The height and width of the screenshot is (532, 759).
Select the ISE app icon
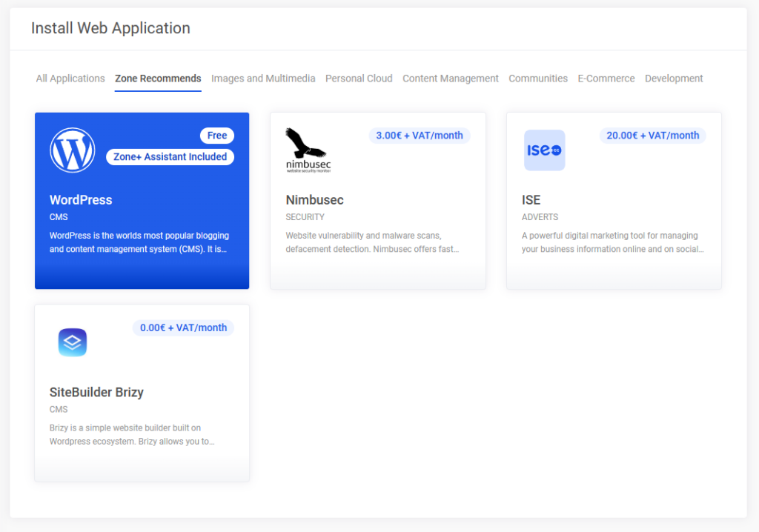pos(544,150)
